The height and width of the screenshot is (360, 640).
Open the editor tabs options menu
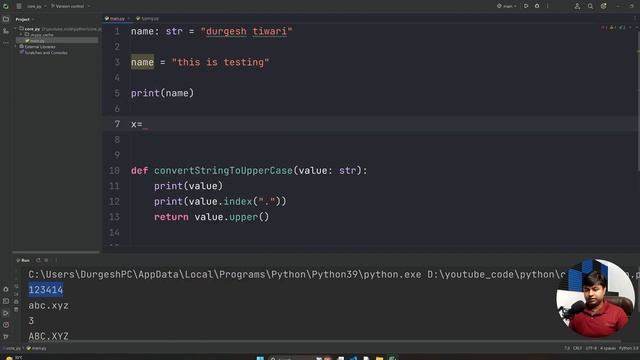[x=635, y=18]
